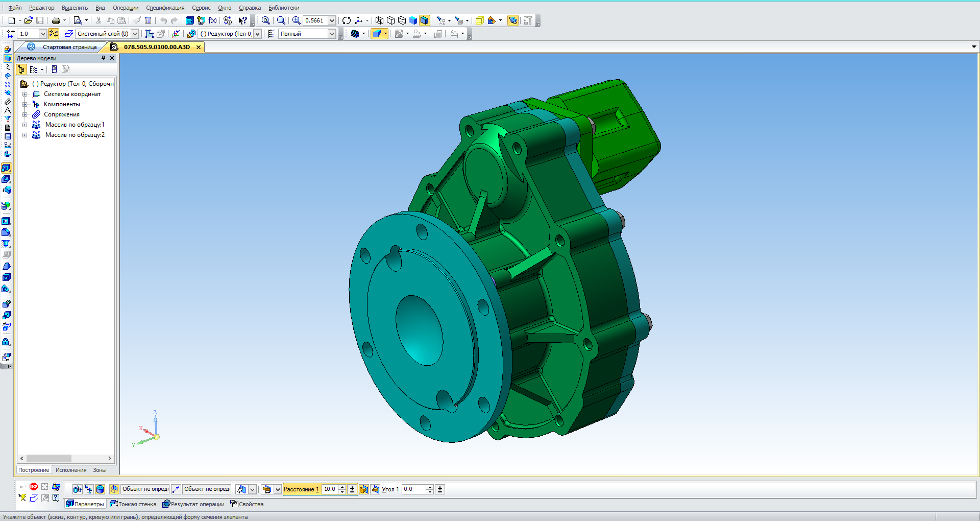Open the System layer (0) dropdown
Screen dimensions: 980x521
(x=135, y=34)
